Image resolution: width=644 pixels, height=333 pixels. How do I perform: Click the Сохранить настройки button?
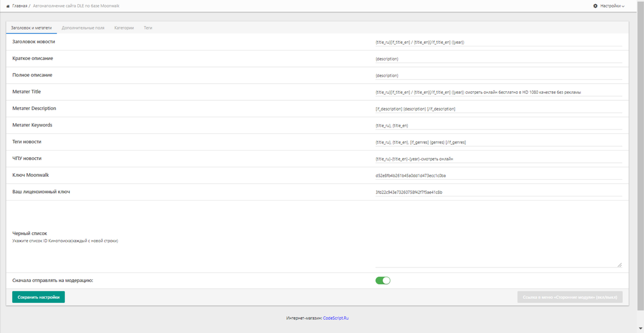pos(38,297)
